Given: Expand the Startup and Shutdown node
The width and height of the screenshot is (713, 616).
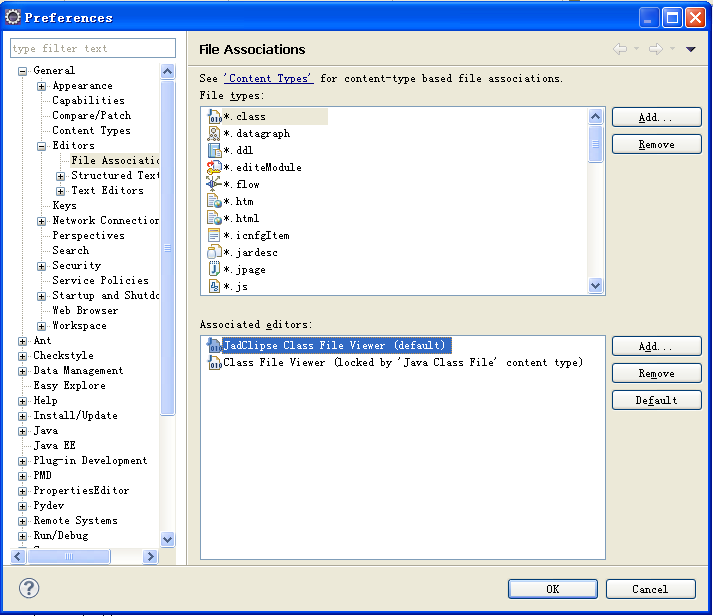Looking at the screenshot, I should tap(41, 296).
